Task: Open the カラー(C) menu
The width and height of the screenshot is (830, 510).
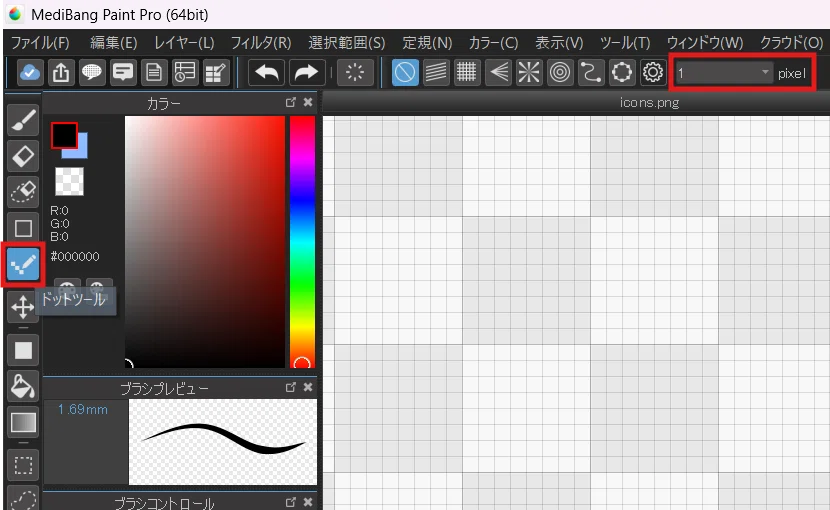Action: point(493,42)
